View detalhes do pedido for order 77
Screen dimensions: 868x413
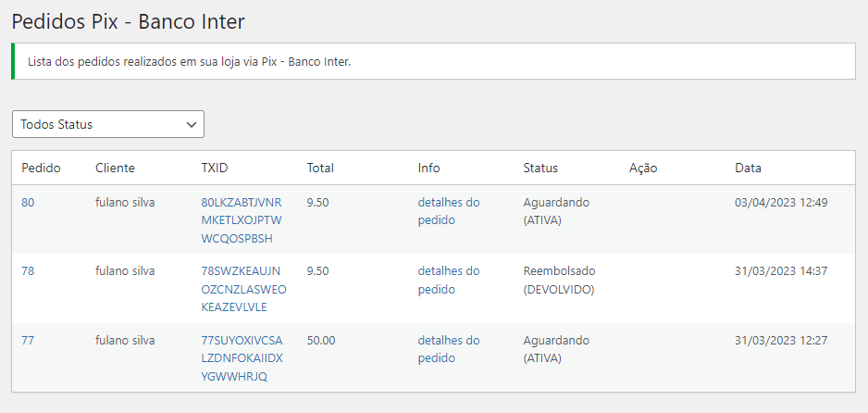point(449,348)
